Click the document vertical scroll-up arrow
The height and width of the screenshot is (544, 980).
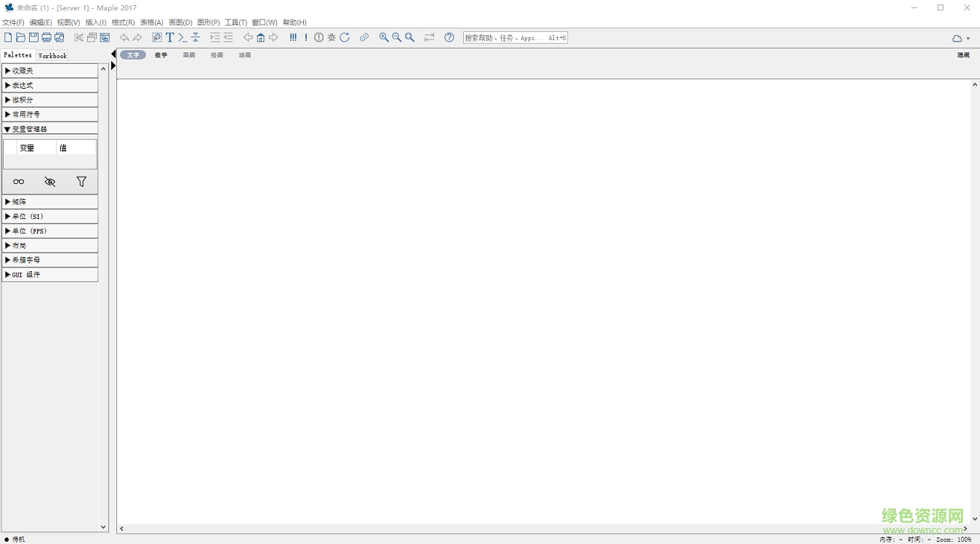click(975, 85)
